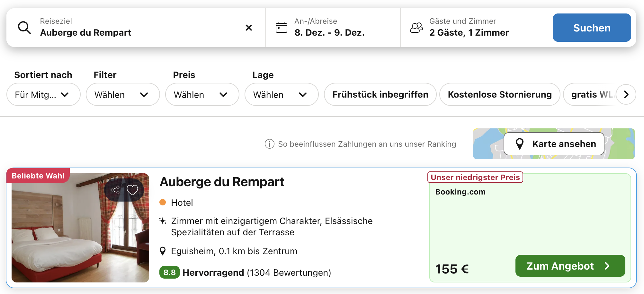
Task: Open the Sortiert nach dropdown
Action: click(43, 94)
